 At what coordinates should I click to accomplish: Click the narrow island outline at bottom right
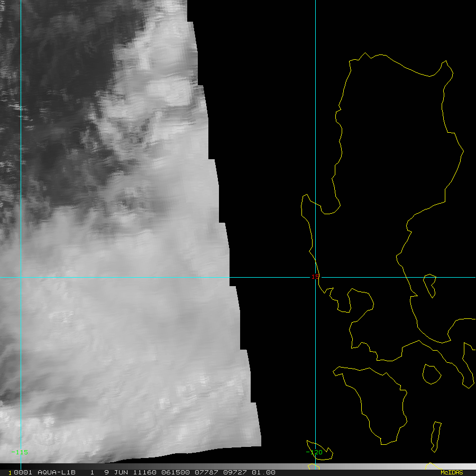click(436, 436)
